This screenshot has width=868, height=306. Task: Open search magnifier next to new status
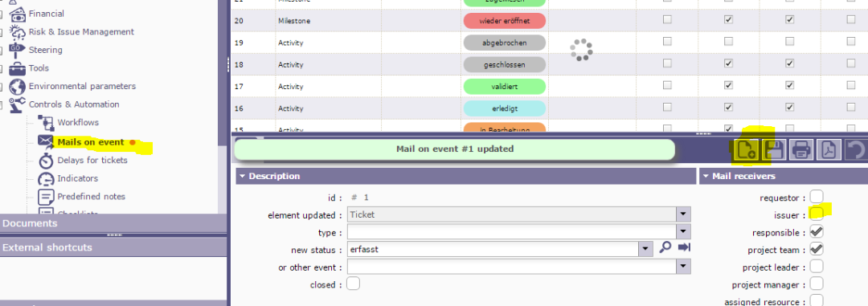tap(665, 247)
